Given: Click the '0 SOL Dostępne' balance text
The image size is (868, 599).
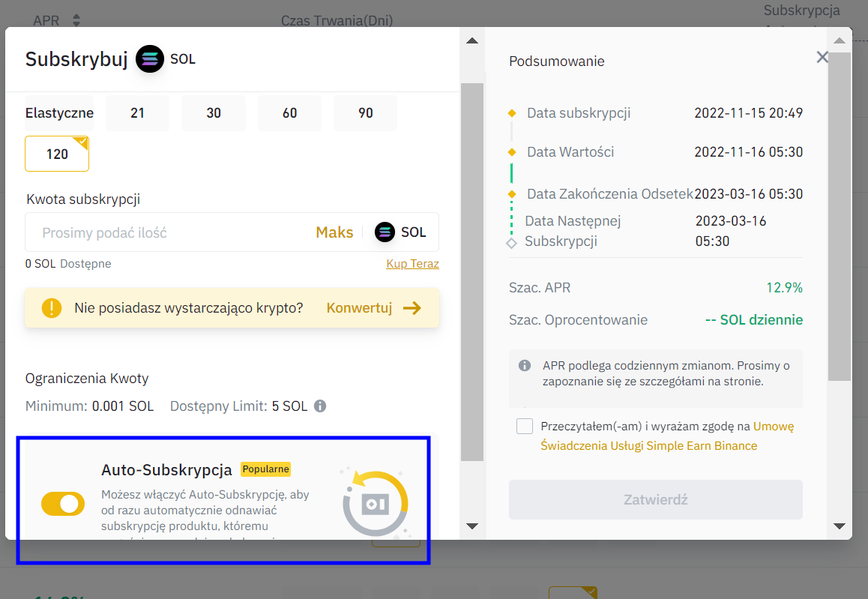Looking at the screenshot, I should (x=68, y=264).
